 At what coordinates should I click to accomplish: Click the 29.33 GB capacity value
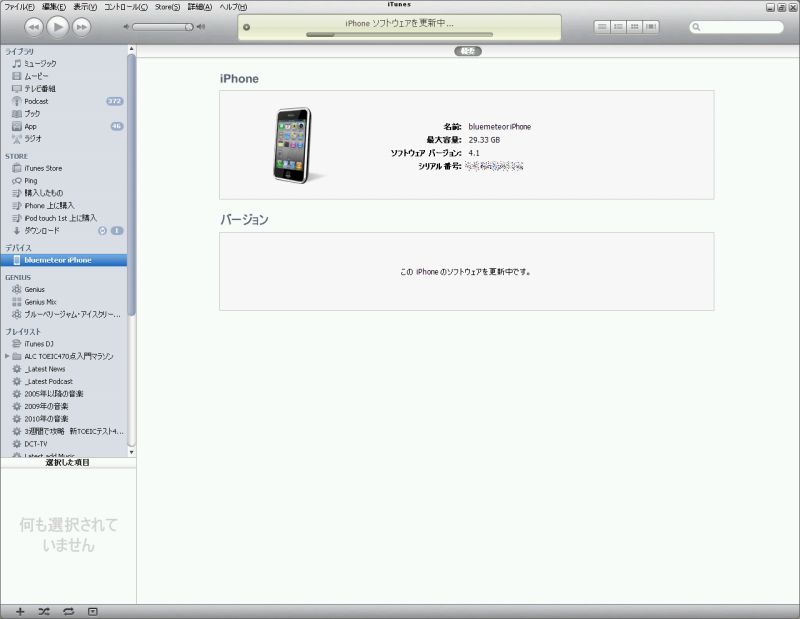point(484,140)
